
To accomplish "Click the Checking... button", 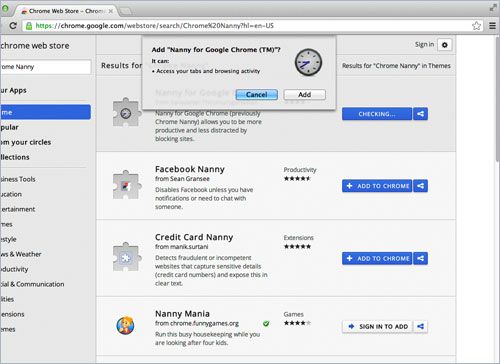I will 377,114.
